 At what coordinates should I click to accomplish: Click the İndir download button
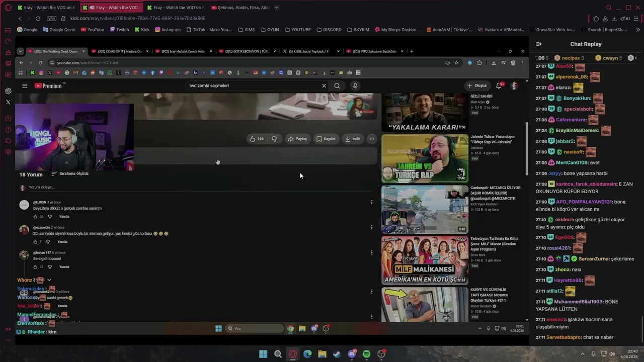[x=353, y=139]
